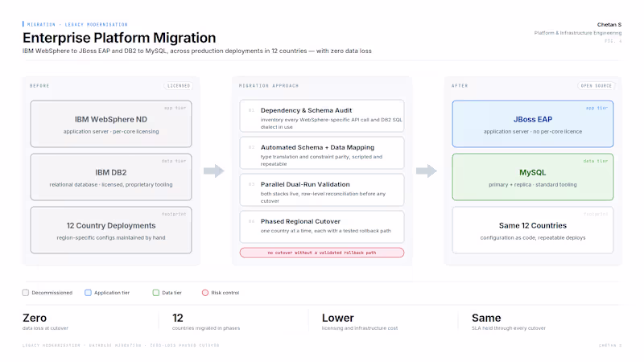Click the Risk control legend circle
This screenshot has width=644, height=362.
pyautogui.click(x=205, y=293)
